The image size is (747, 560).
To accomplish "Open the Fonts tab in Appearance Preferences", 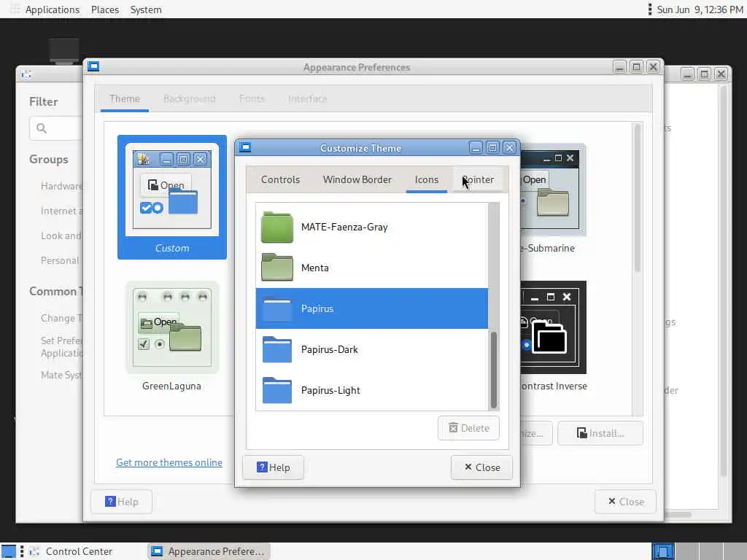I will point(252,98).
